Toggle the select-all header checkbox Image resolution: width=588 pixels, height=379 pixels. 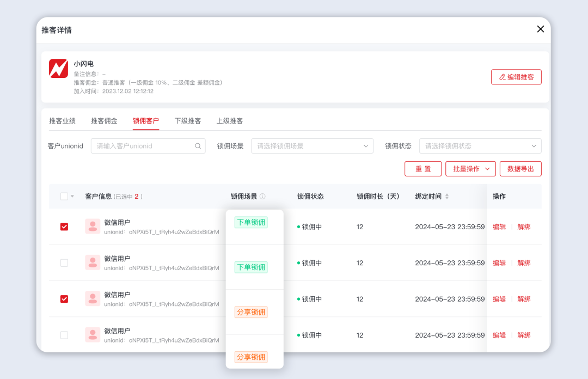pos(64,197)
